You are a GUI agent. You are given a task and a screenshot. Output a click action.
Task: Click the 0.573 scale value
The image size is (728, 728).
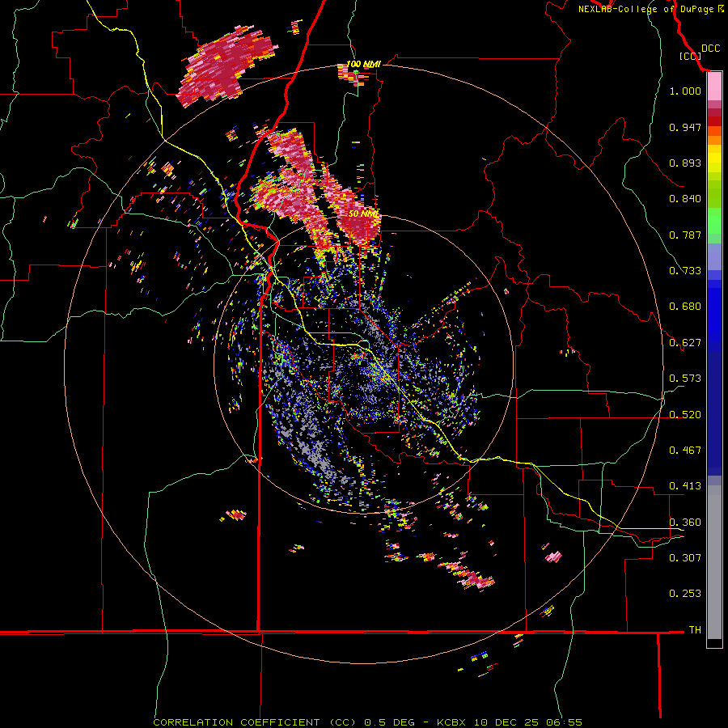click(x=685, y=379)
